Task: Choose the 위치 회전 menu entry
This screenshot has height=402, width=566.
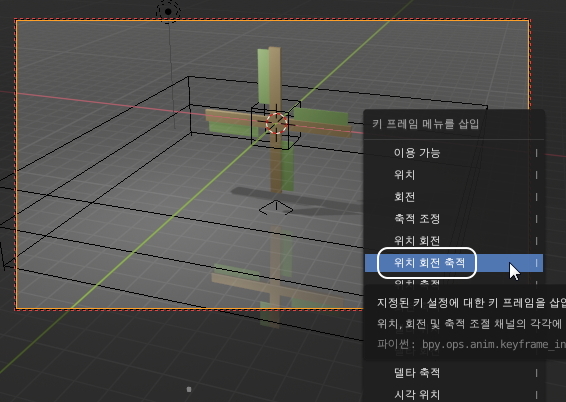Action: pyautogui.click(x=453, y=241)
